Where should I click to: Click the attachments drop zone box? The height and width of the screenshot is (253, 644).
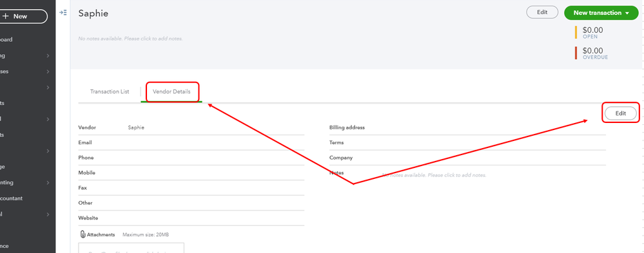click(131, 248)
